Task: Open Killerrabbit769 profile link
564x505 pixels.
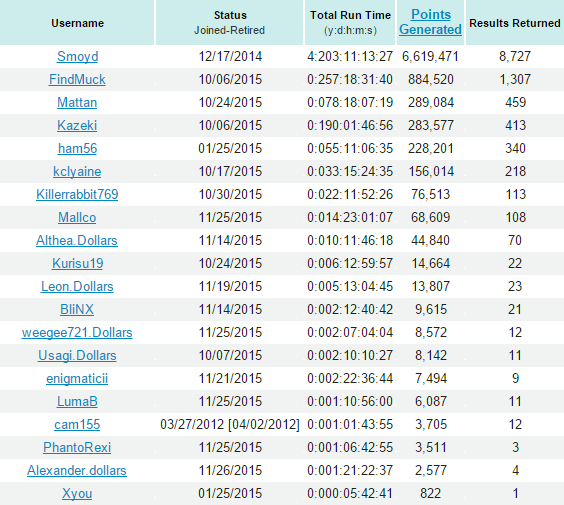Action: [77, 195]
